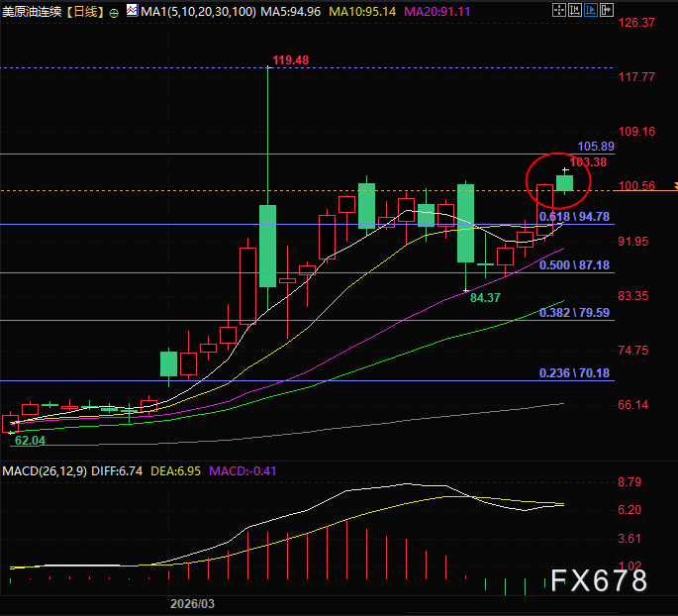The height and width of the screenshot is (616, 678).
Task: Click the 119.48 high price label
Action: tap(290, 60)
